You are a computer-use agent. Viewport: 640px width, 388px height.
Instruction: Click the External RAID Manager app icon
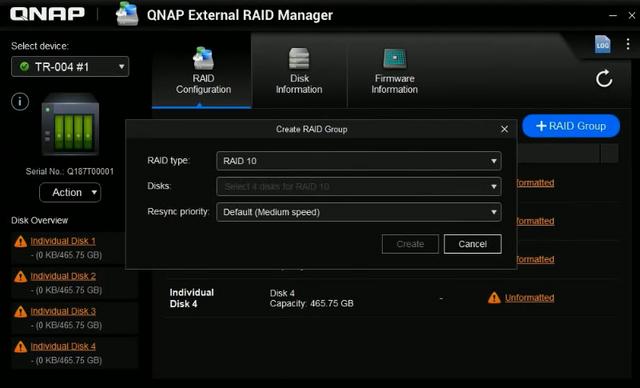click(127, 14)
